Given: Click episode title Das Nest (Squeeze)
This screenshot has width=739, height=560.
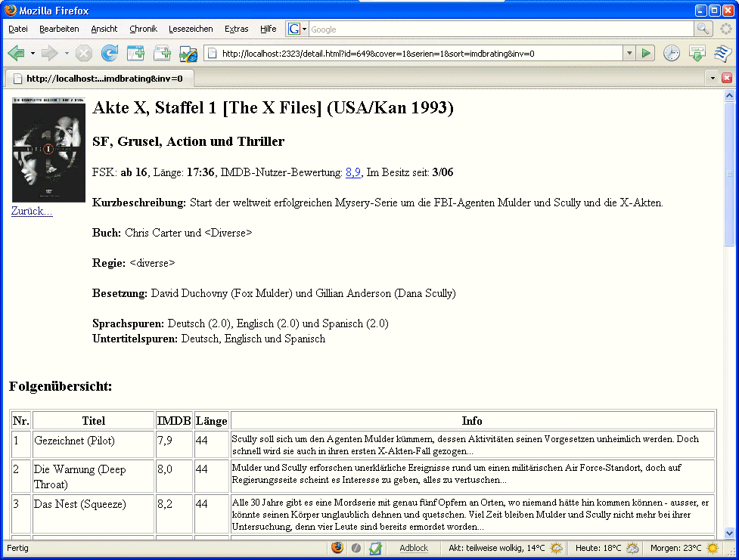Looking at the screenshot, I should coord(80,504).
